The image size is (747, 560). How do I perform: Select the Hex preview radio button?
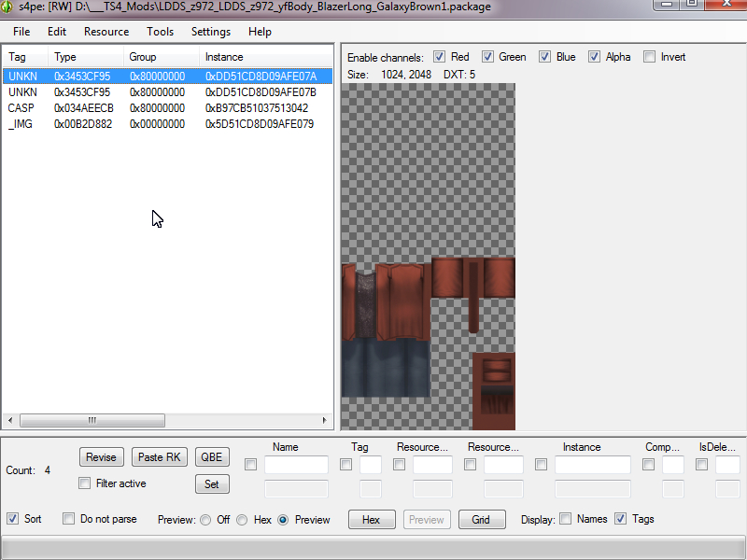pyautogui.click(x=242, y=520)
